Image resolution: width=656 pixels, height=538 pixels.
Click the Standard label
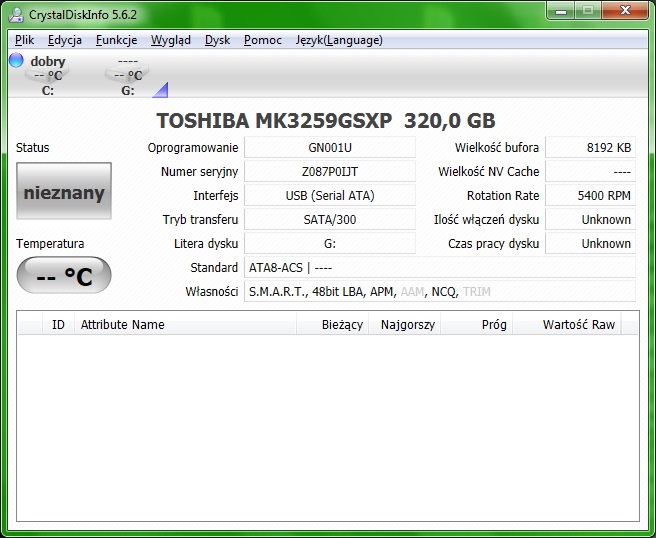pos(214,267)
